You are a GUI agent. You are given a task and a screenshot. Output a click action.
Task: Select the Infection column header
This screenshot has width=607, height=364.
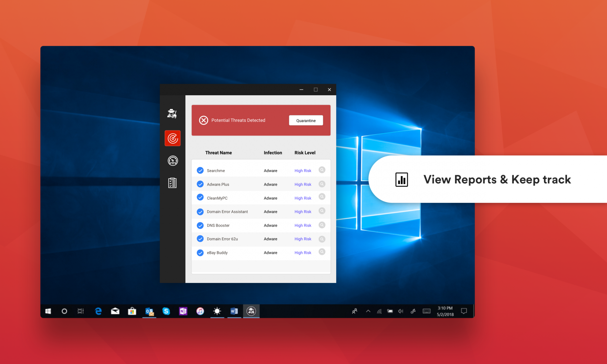(273, 153)
